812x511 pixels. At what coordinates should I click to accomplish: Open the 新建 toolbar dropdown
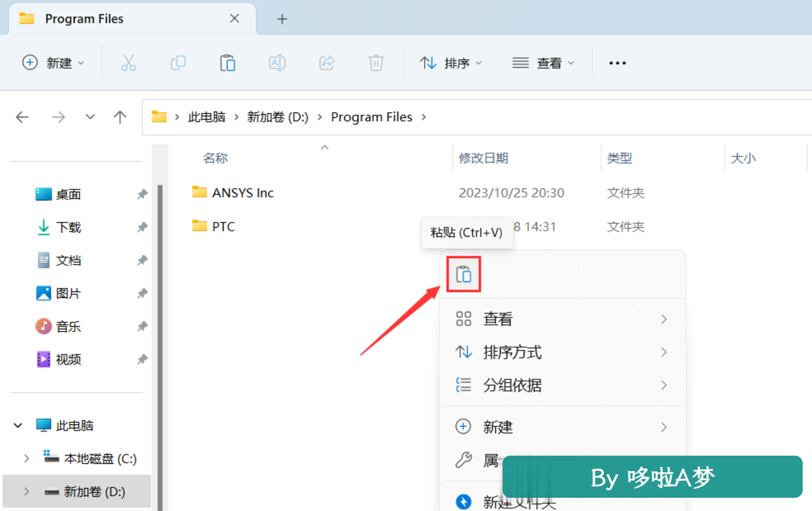[54, 63]
